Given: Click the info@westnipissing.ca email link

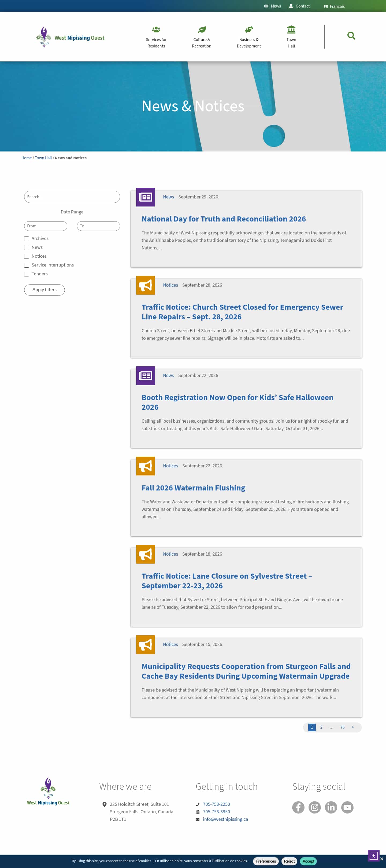Looking at the screenshot, I should (x=225, y=819).
